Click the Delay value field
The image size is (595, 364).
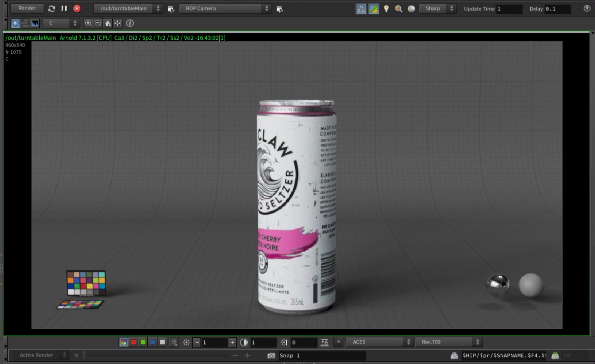point(557,9)
